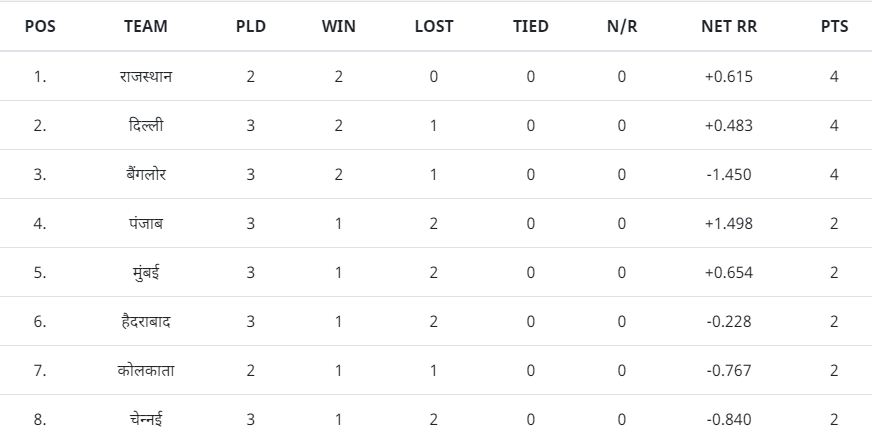Sort by the NET RR header
The image size is (872, 437).
(x=729, y=26)
